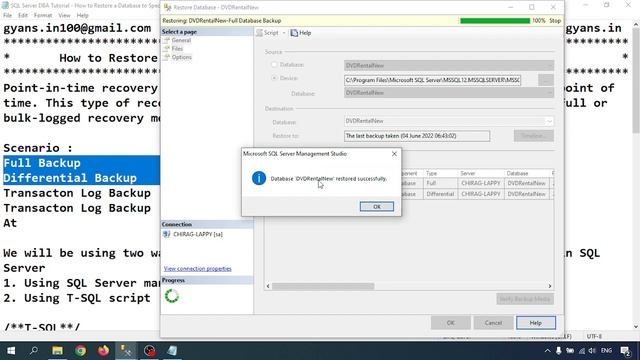Screen dimensions: 640x360
Task: Click left arrow of backup sets horizontal scrollbar
Action: point(268,286)
